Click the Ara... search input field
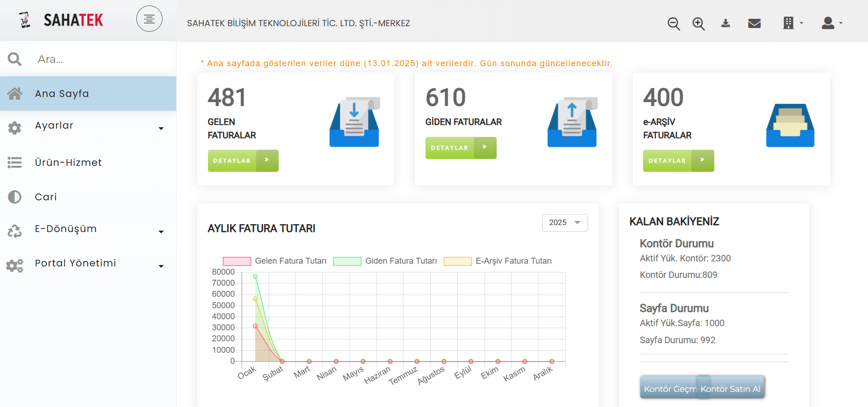 click(101, 59)
